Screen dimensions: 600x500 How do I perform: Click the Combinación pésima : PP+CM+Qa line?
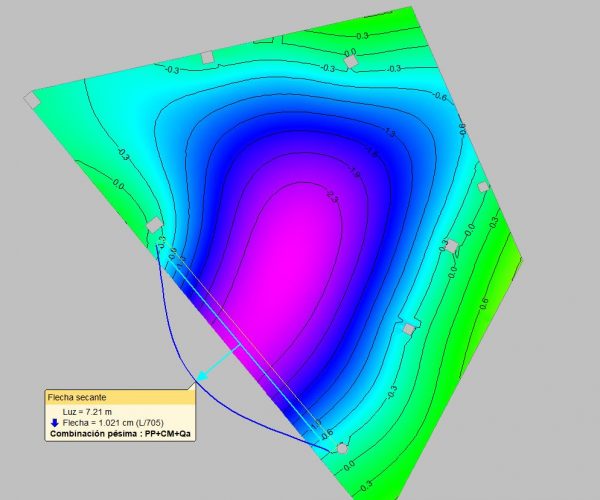(120, 435)
